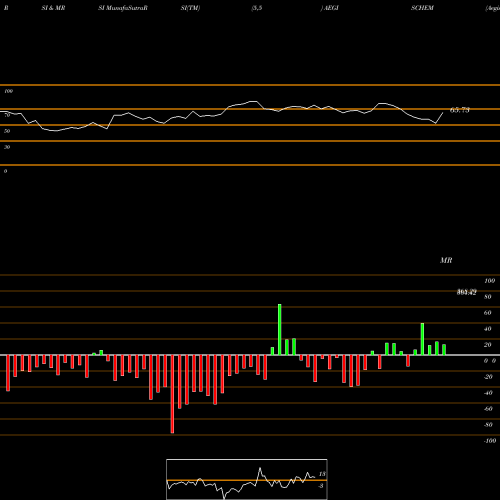Viewport: 500px width, 500px height.
Task: Select the MR axis label -60
Action: click(488, 409)
